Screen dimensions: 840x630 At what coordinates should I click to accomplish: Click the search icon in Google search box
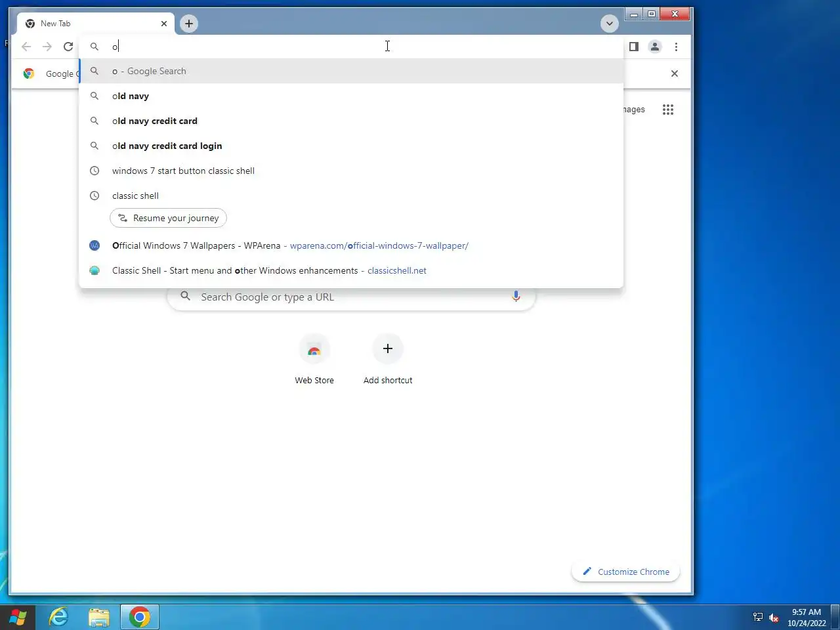click(186, 297)
